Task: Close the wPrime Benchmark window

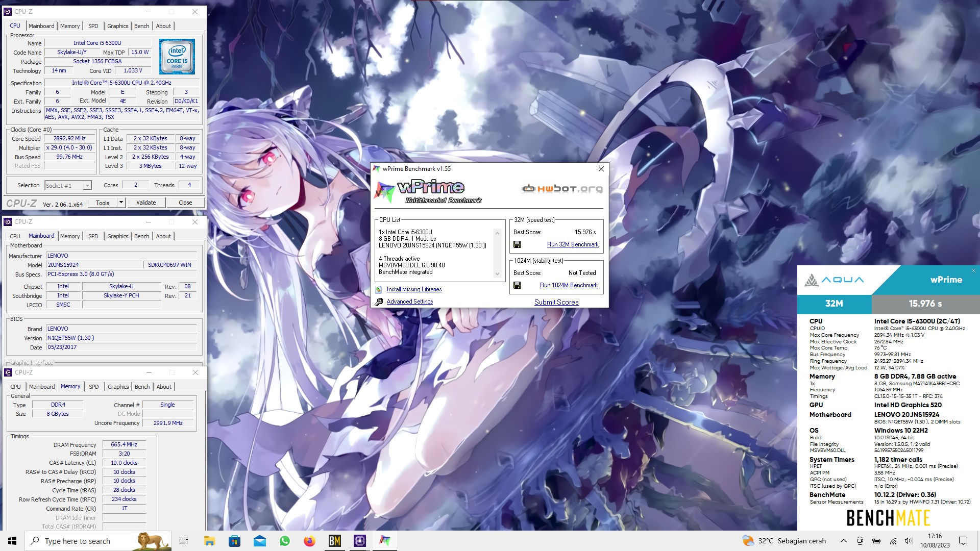Action: (601, 169)
